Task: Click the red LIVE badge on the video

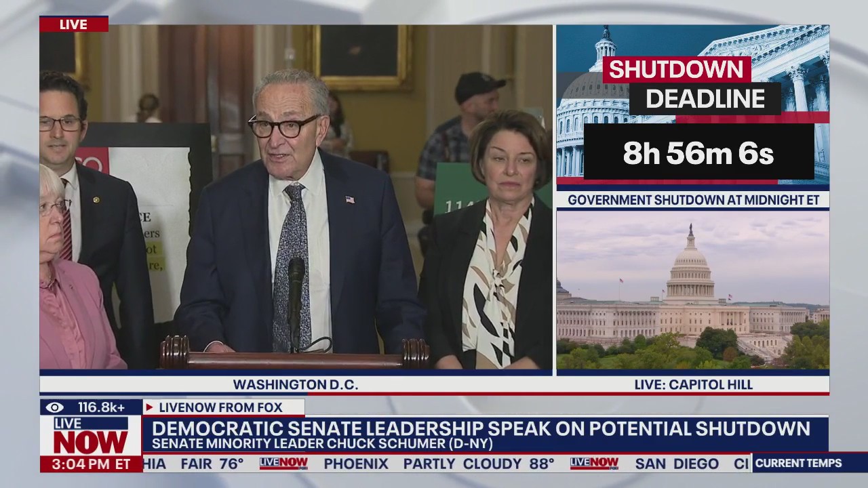Action: 75,24
